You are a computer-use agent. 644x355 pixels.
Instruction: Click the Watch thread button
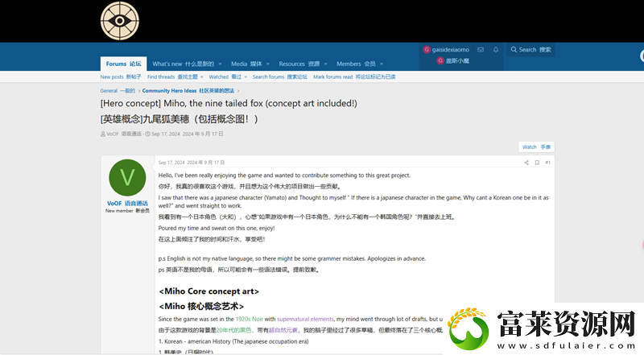(536, 147)
